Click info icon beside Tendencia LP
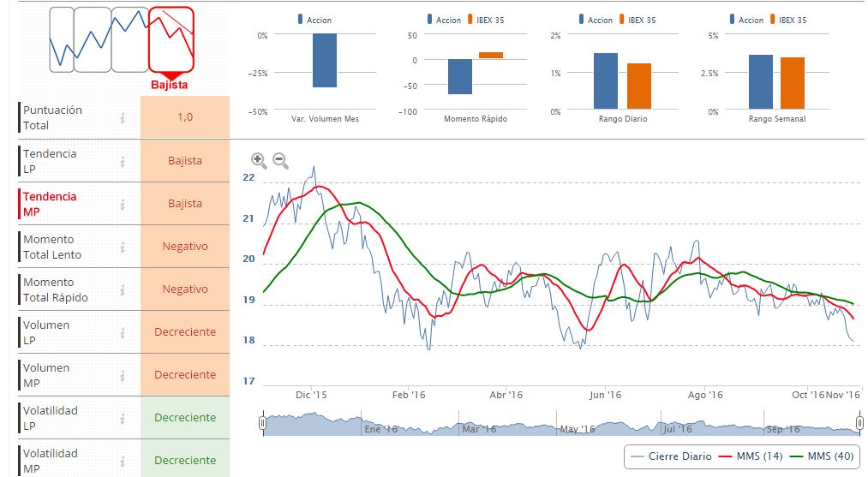Screen dimensions: 868x477 123,161
